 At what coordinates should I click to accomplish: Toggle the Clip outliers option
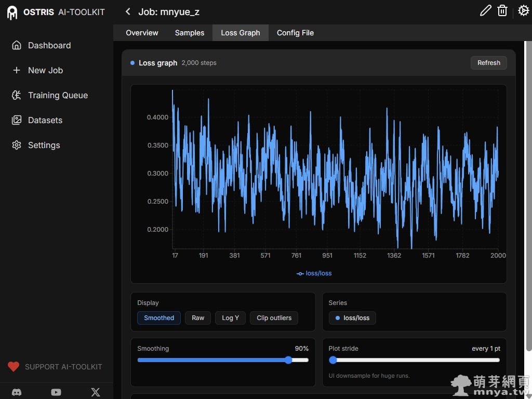coord(274,318)
